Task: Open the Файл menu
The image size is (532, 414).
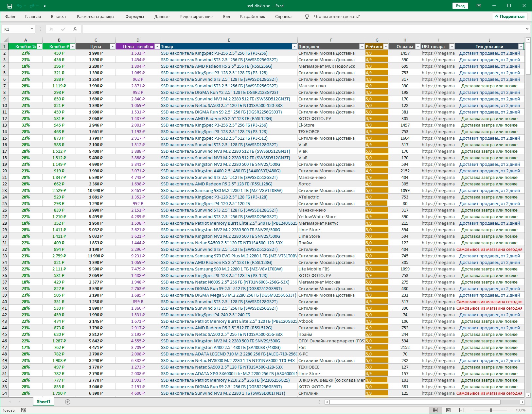Action: tap(10, 17)
